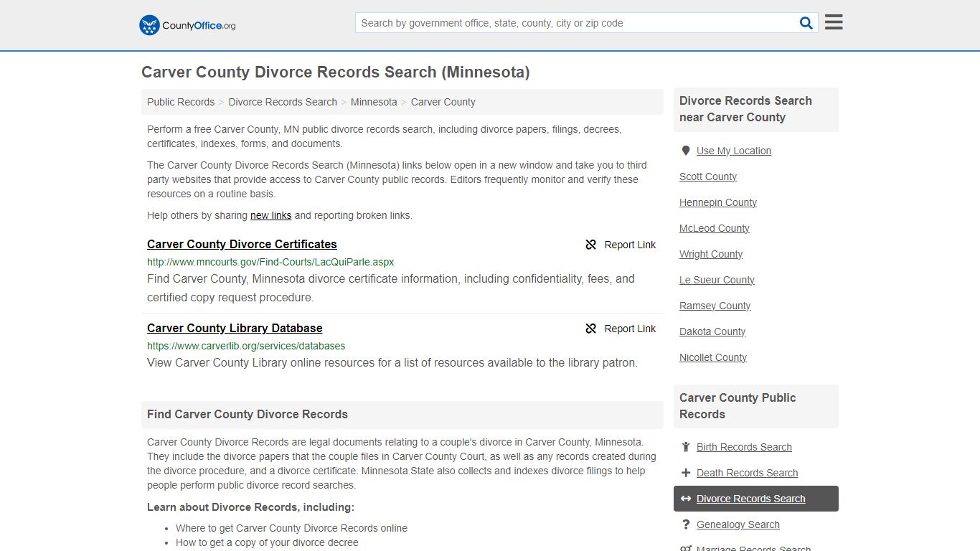
Task: Open the carverlib.org databases URL
Action: pos(246,346)
